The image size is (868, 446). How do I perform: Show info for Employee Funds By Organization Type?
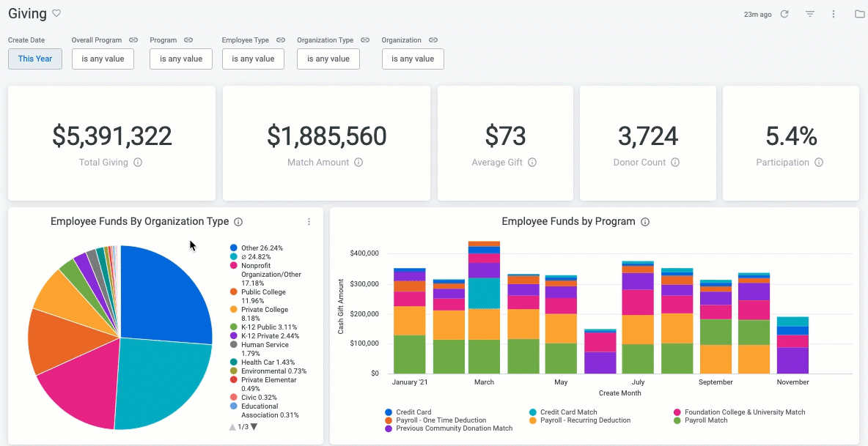238,222
